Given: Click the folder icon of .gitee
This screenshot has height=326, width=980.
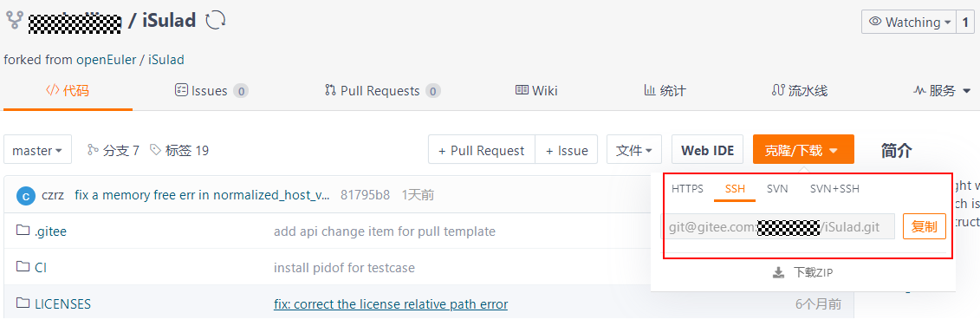Looking at the screenshot, I should [x=23, y=231].
